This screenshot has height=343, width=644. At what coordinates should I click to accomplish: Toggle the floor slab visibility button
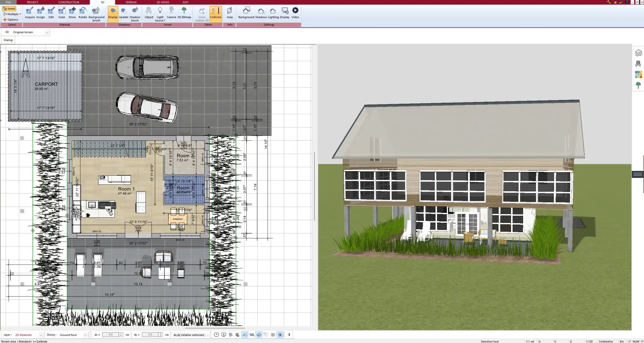click(259, 335)
